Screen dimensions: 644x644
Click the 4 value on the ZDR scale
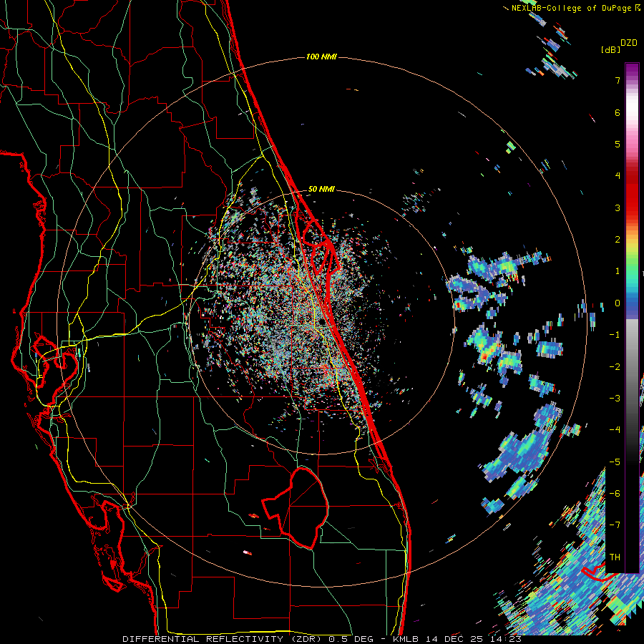(618, 176)
